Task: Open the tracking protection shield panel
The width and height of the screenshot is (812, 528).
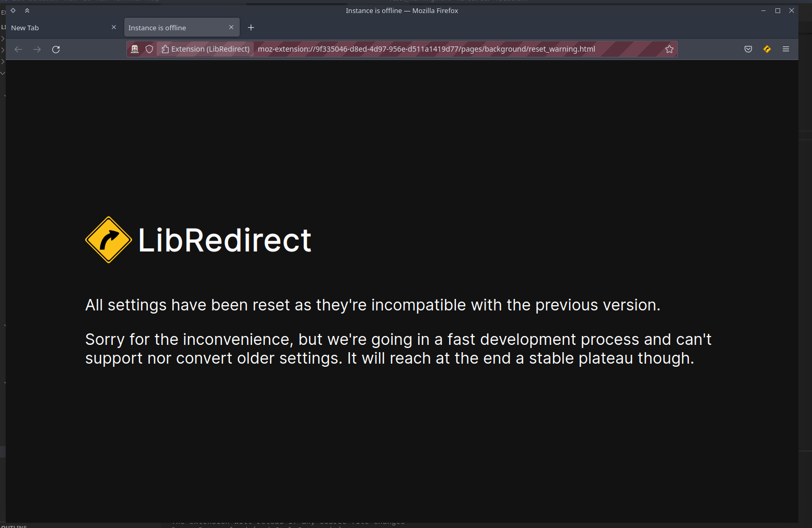Action: coord(149,49)
